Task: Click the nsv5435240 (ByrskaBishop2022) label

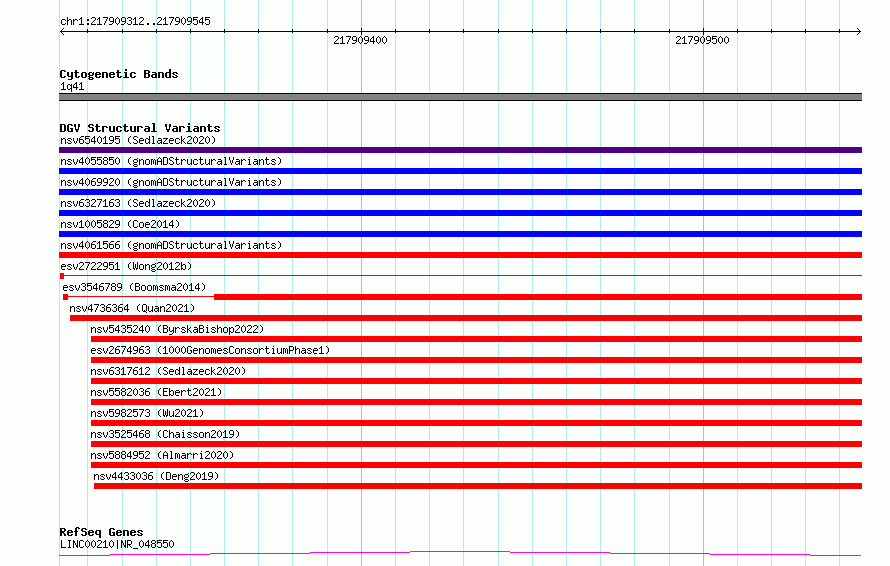Action: coord(177,329)
